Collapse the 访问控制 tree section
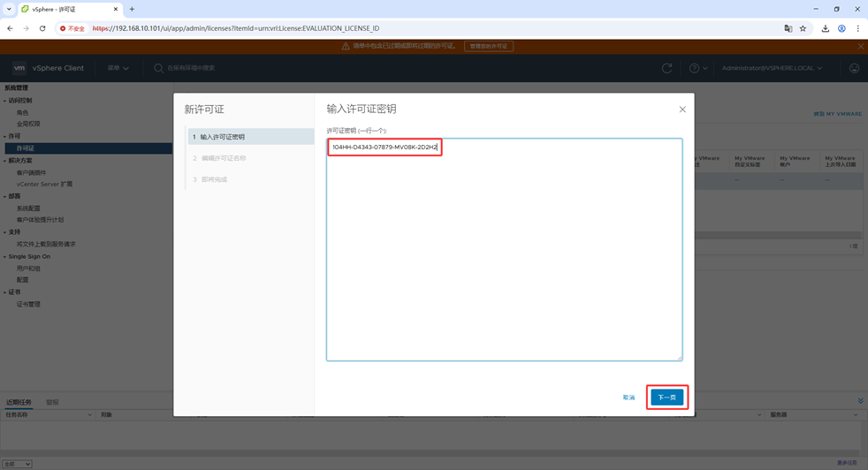Viewport: 868px width, 470px height. [4, 101]
